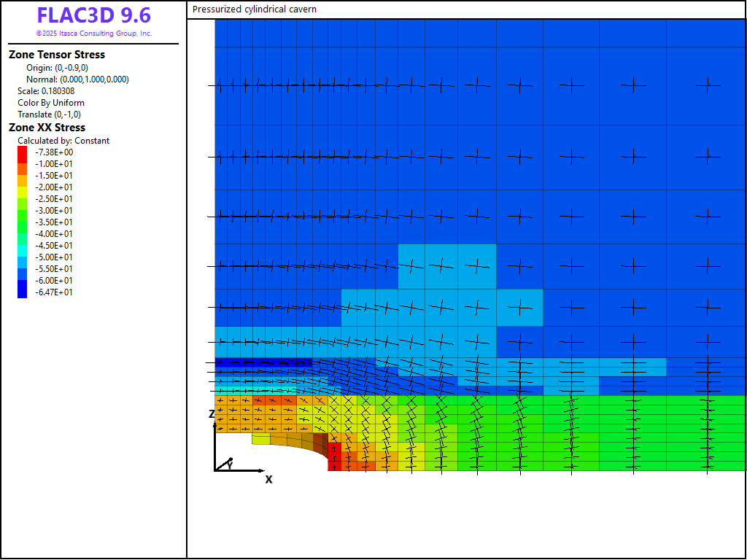The image size is (747, 560).
Task: Click the Translate (0,-1,0) legend entry
Action: click(49, 114)
